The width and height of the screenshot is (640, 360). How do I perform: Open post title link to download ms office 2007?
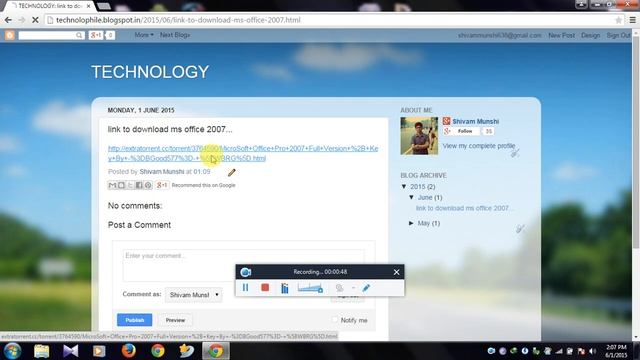[x=170, y=129]
